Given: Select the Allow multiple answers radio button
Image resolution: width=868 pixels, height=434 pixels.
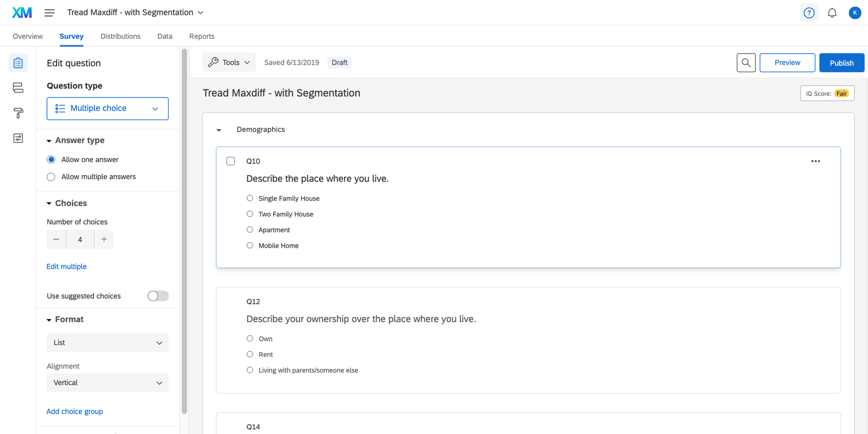Looking at the screenshot, I should click(x=51, y=177).
